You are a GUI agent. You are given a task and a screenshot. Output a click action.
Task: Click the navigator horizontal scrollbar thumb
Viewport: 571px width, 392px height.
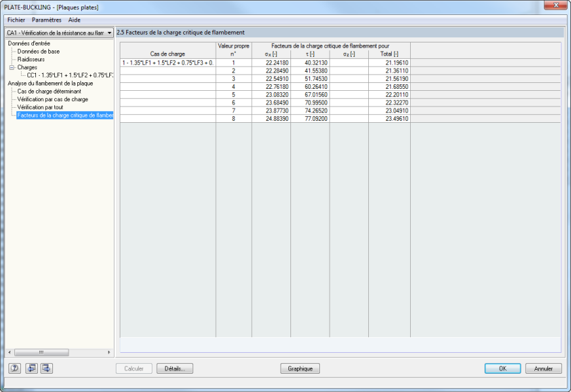[x=41, y=352]
